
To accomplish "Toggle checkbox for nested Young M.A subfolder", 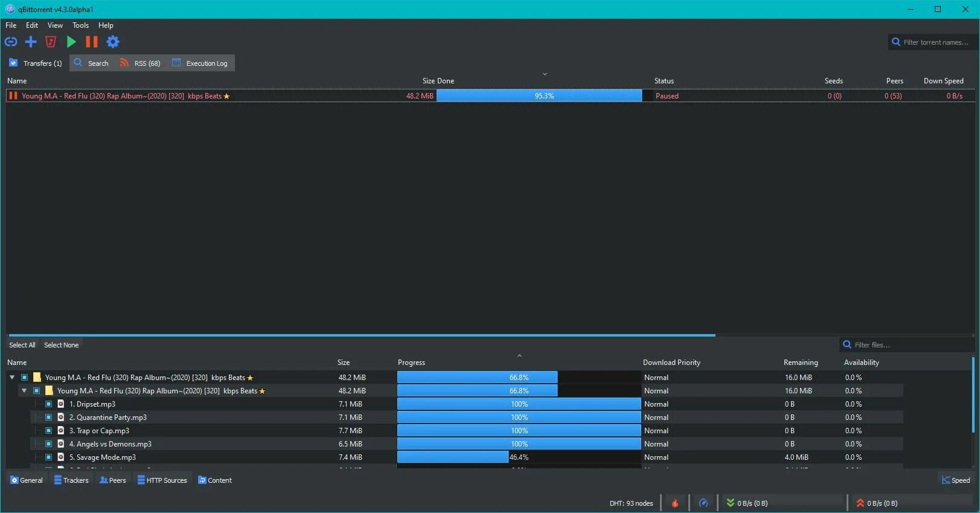I will point(37,390).
